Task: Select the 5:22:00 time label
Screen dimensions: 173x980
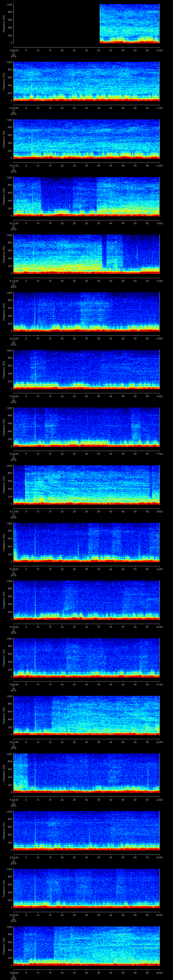Action: point(14,800)
